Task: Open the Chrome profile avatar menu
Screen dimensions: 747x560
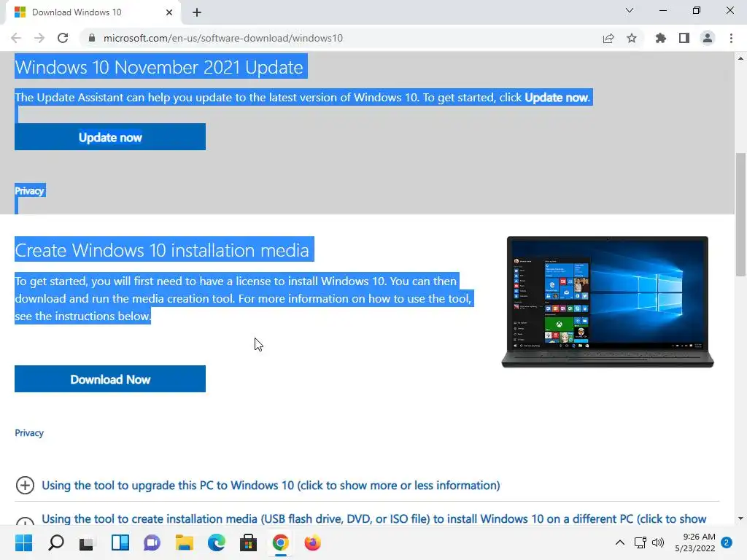Action: coord(708,38)
